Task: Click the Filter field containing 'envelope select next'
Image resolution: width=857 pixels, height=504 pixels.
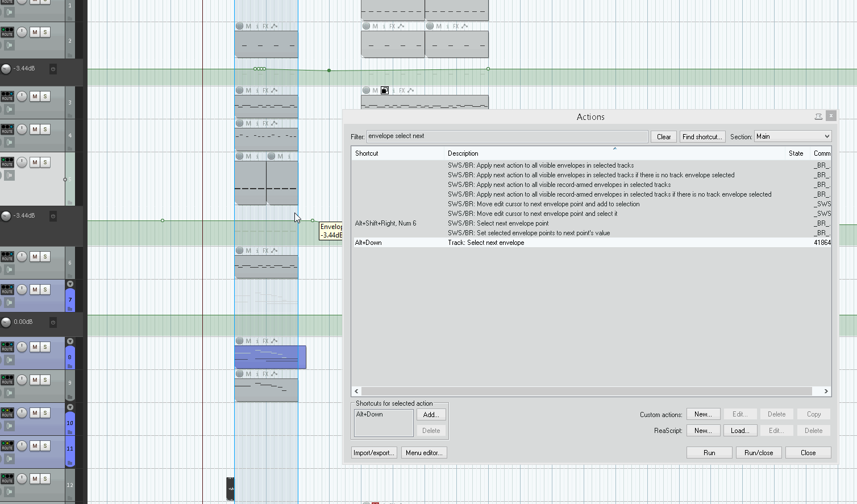Action: pos(507,136)
